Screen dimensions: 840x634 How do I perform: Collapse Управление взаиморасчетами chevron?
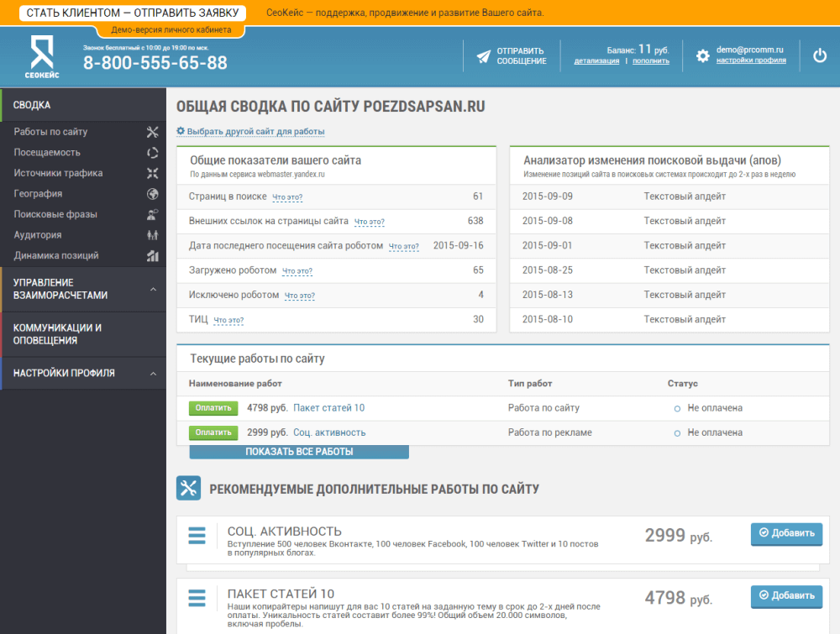click(x=153, y=289)
